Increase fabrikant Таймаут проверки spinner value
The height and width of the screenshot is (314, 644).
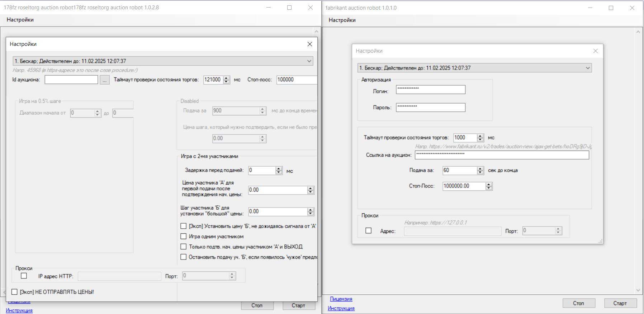click(480, 136)
